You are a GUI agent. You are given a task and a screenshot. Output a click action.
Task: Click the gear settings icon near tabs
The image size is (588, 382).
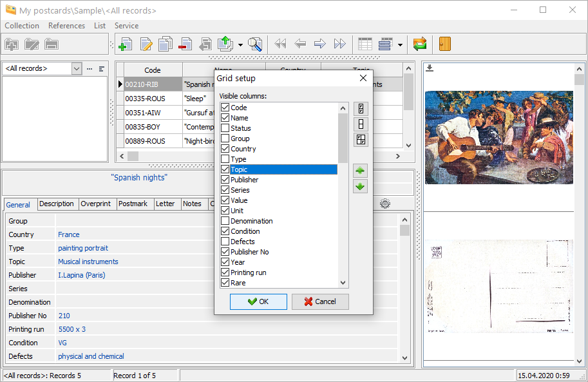(x=384, y=204)
